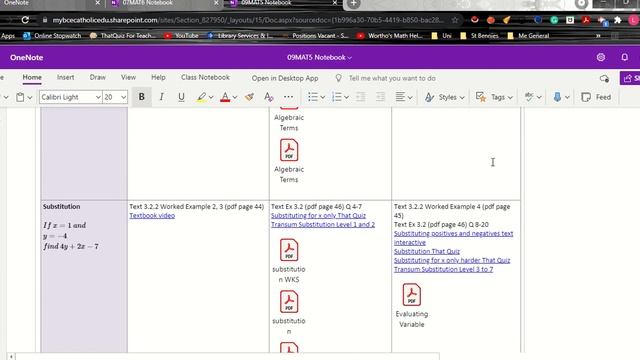Open the Textbook video link
640x360 pixels.
152,216
